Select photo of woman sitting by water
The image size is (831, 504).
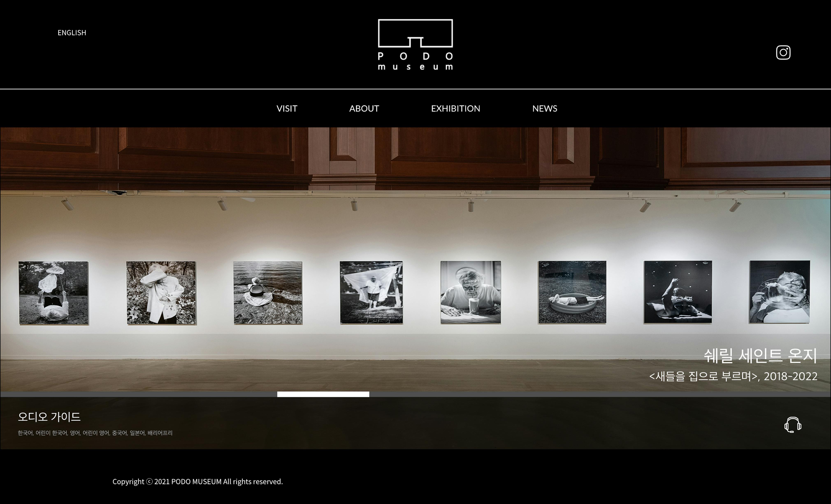[268, 293]
